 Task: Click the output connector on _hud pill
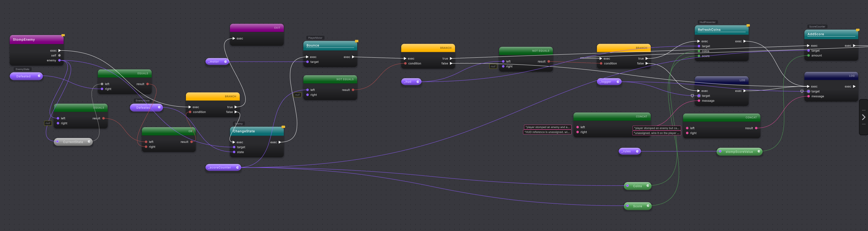(x=418, y=82)
